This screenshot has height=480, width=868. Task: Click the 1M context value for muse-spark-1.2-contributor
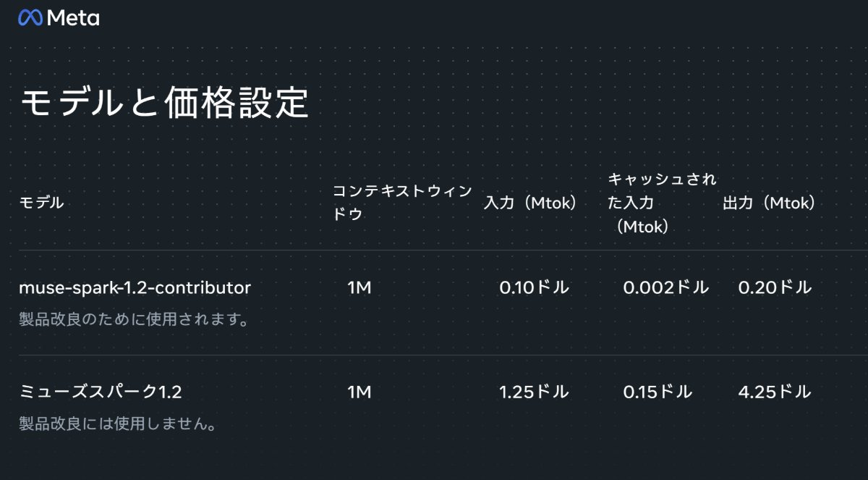(359, 288)
